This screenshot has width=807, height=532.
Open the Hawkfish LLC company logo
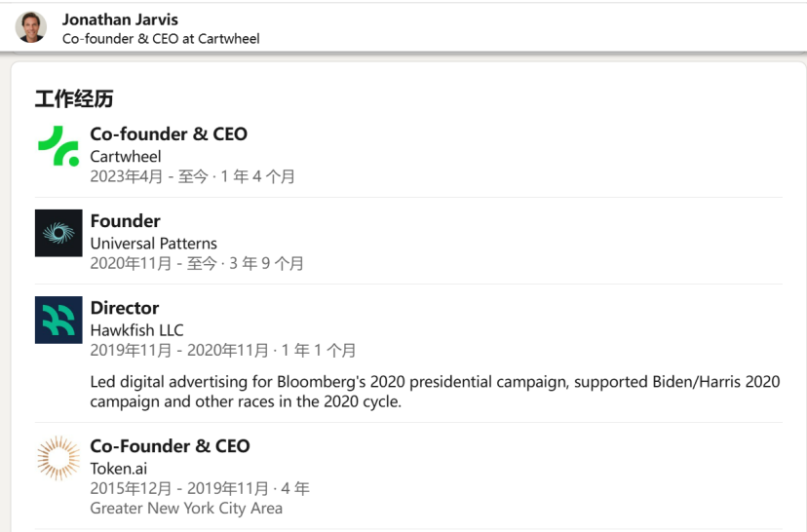pos(58,320)
